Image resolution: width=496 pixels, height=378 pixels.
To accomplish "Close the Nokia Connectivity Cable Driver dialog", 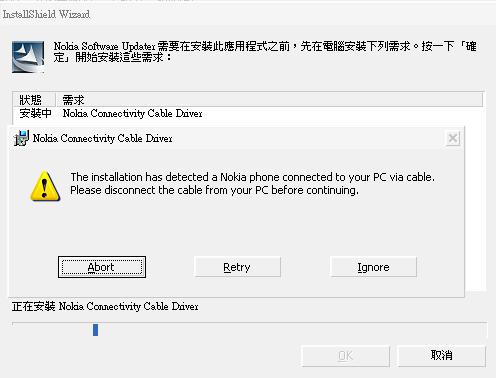I will coord(453,138).
